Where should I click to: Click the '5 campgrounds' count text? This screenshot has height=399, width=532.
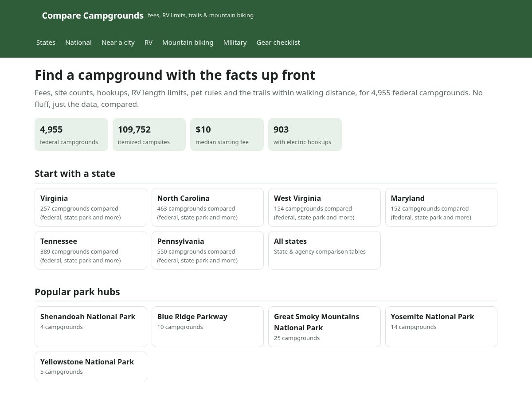click(62, 372)
